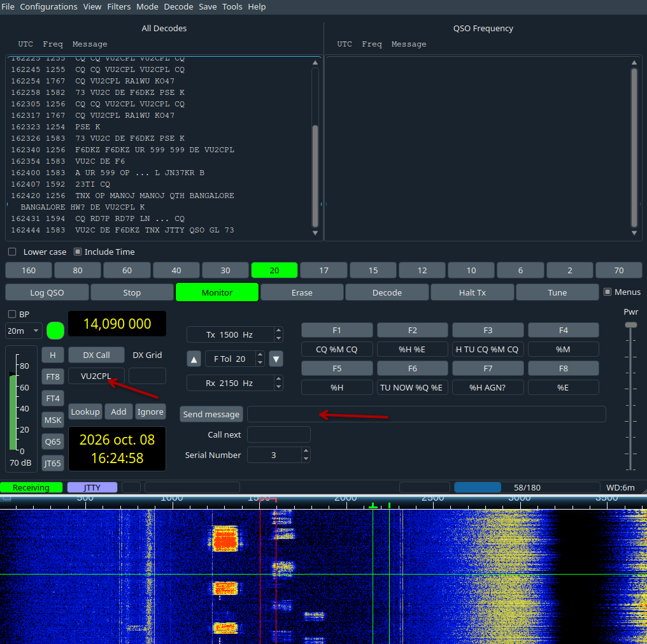This screenshot has height=644, width=647.
Task: Click the Ignore button
Action: coord(151,411)
